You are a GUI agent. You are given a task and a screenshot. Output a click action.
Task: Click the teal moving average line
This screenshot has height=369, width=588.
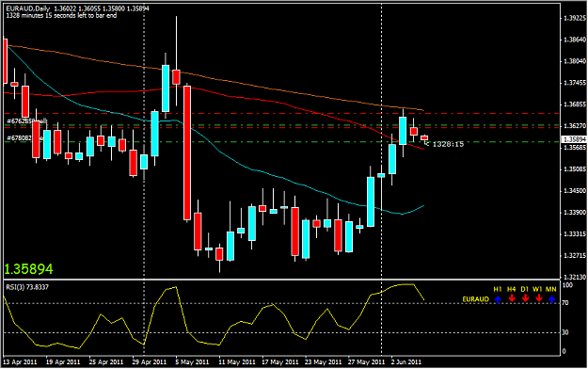pos(262,172)
